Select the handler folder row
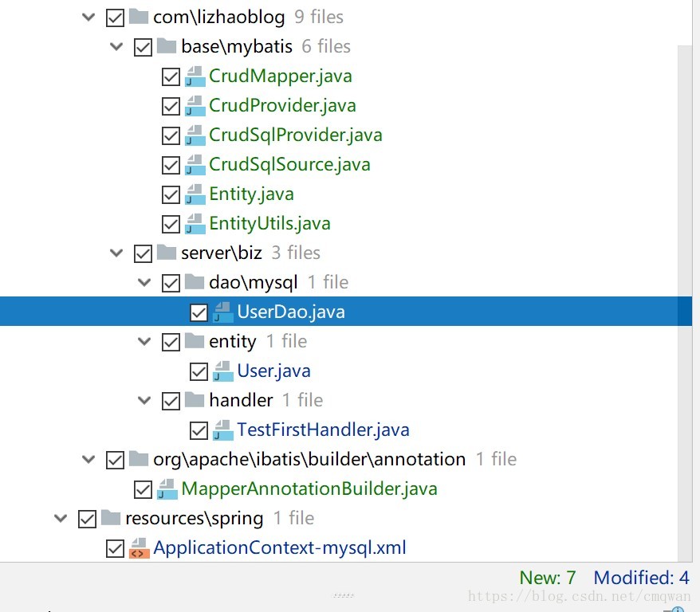Screen dimensions: 700x612 (241, 400)
